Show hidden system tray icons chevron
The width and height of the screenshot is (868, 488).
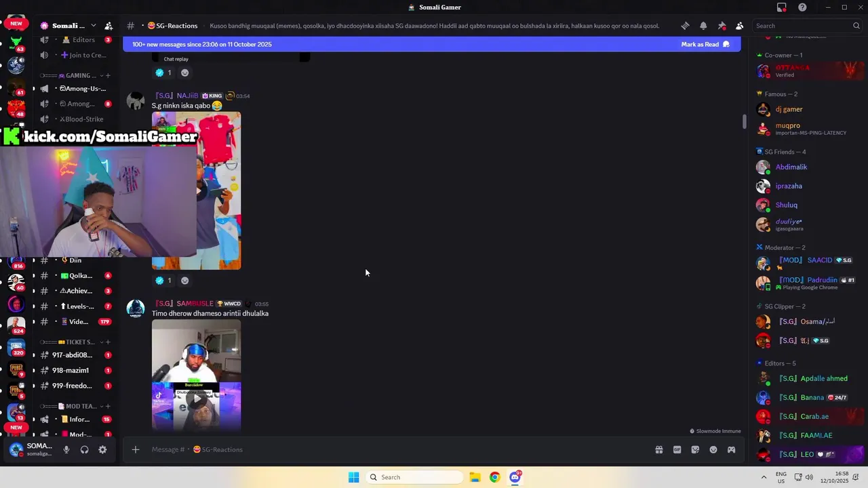(764, 477)
